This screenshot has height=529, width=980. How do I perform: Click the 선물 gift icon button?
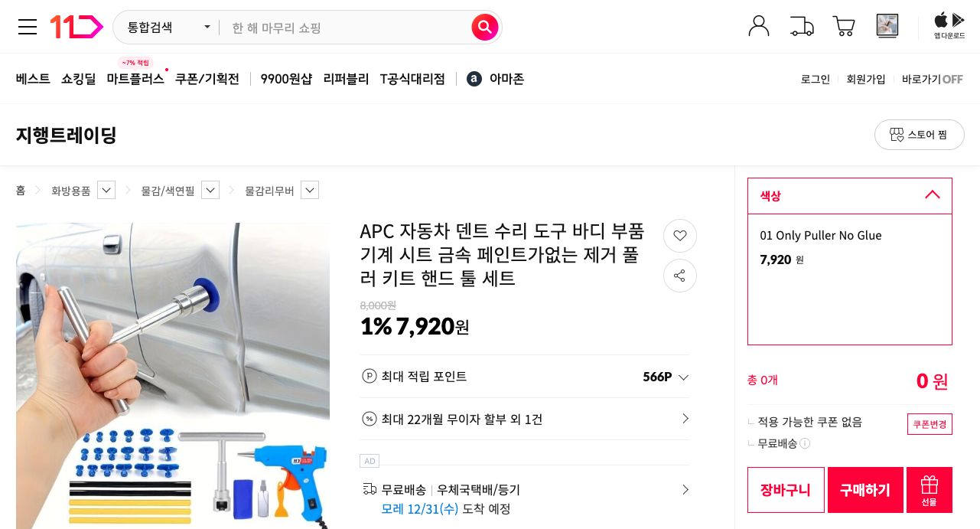[929, 490]
